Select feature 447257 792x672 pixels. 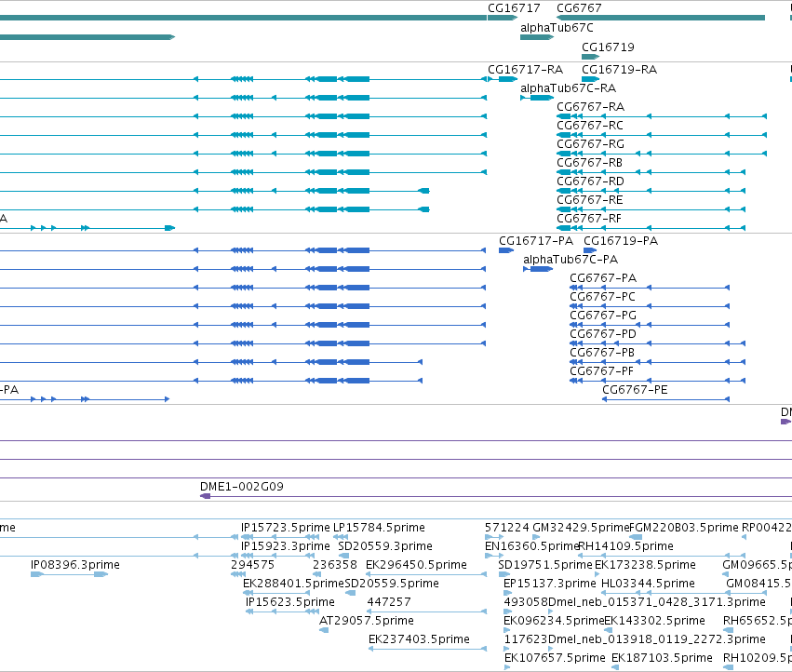388,602
